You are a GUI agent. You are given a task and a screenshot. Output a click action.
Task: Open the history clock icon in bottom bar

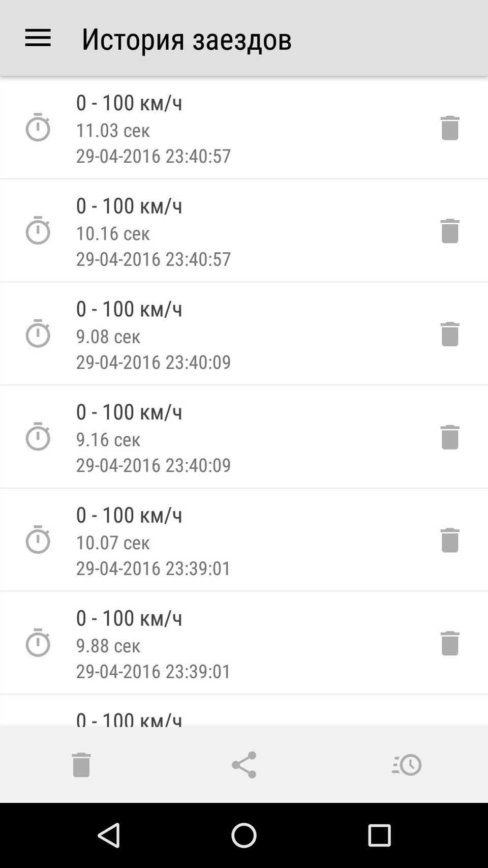coord(407,765)
